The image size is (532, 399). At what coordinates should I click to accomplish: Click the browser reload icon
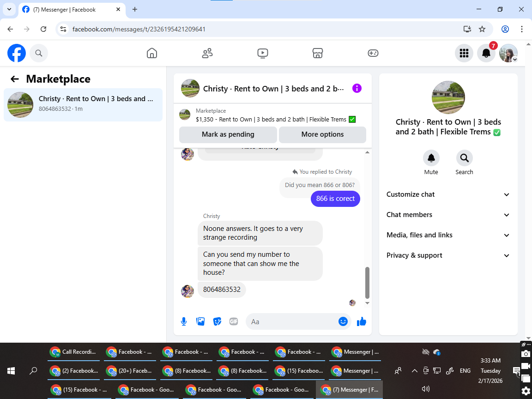click(43, 29)
